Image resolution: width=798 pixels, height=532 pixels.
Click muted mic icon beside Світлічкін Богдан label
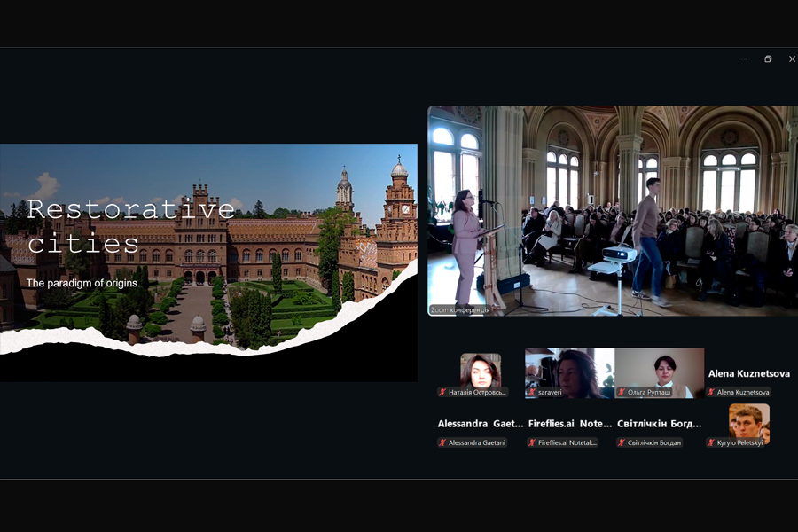(622, 442)
